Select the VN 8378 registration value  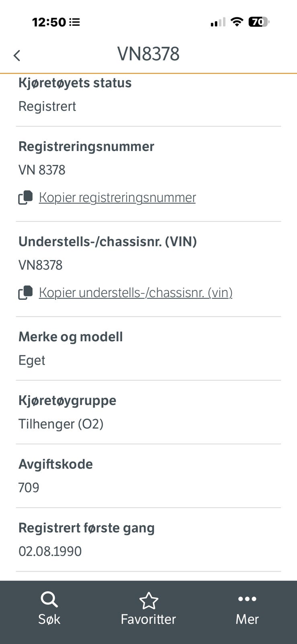[x=42, y=170]
